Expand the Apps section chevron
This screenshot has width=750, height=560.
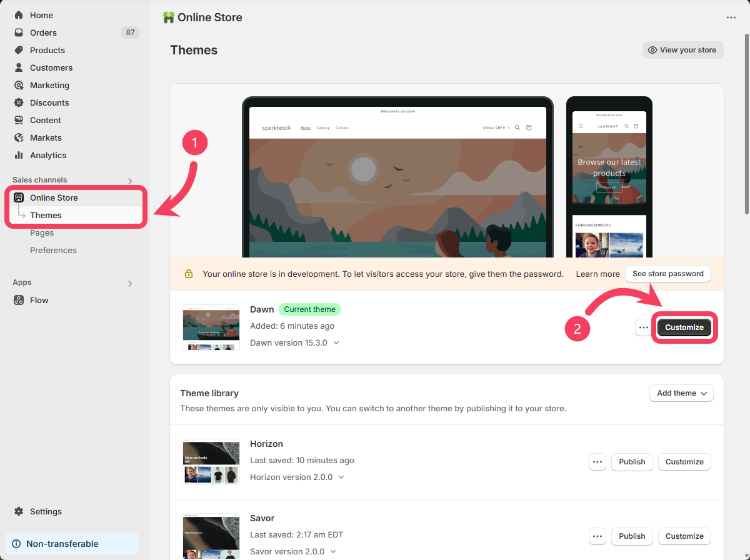click(130, 283)
